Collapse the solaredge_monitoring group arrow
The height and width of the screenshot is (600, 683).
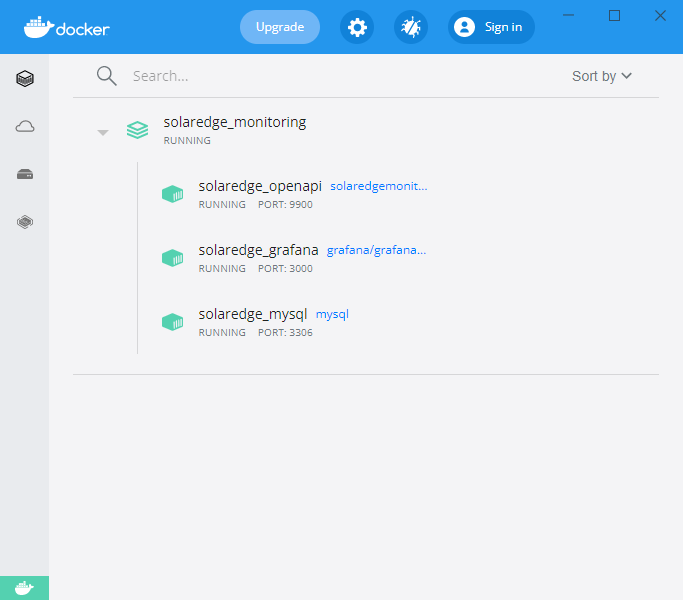click(103, 132)
